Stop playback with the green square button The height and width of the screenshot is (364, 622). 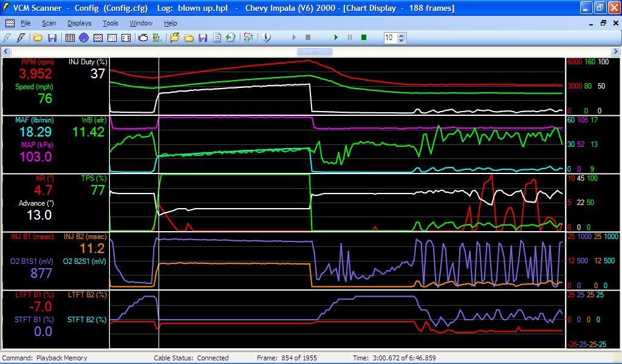(x=364, y=38)
